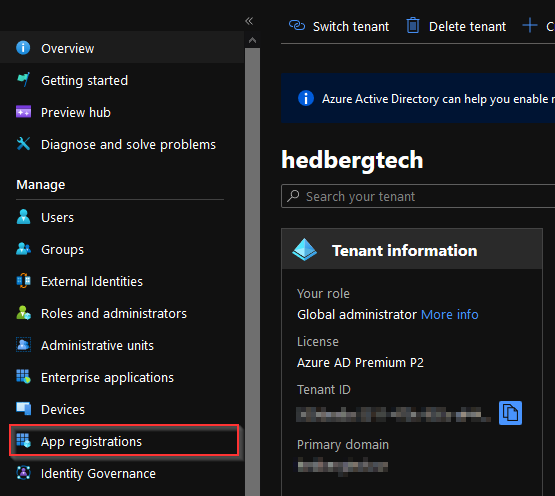The height and width of the screenshot is (496, 555).
Task: Click the Users person icon
Action: [x=23, y=217]
